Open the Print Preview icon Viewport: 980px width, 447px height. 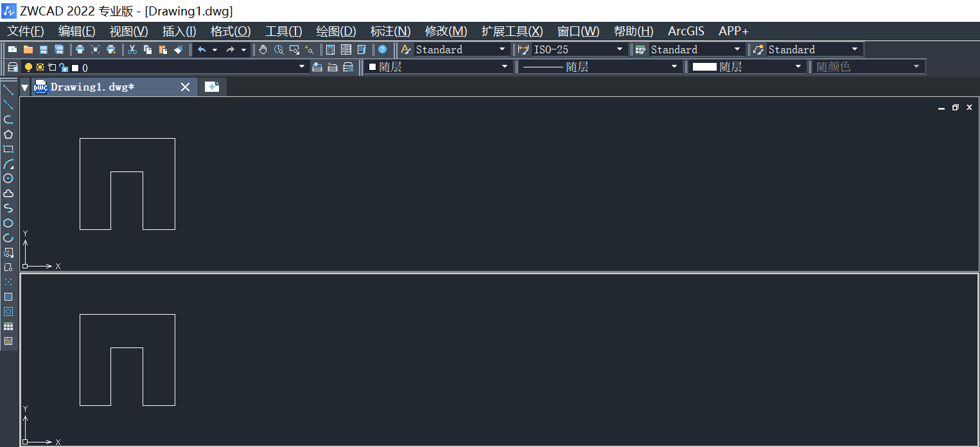point(95,49)
